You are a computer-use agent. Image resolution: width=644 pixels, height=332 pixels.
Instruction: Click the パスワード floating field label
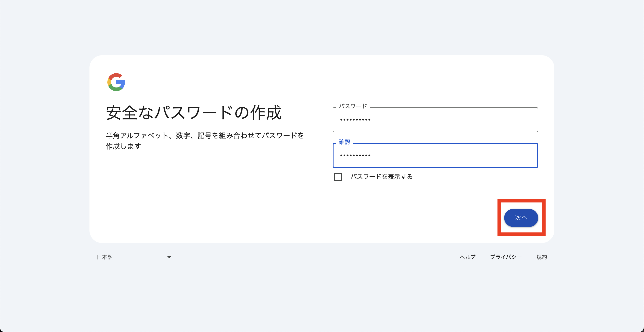353,106
